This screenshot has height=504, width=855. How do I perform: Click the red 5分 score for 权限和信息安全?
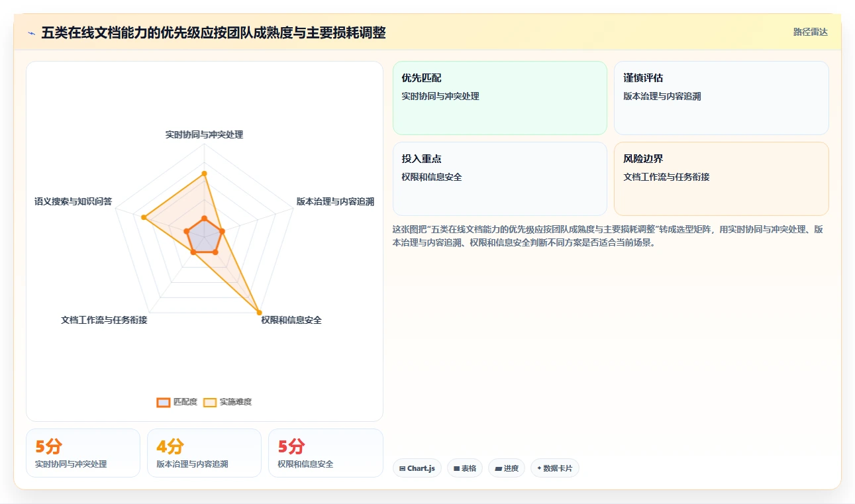291,447
